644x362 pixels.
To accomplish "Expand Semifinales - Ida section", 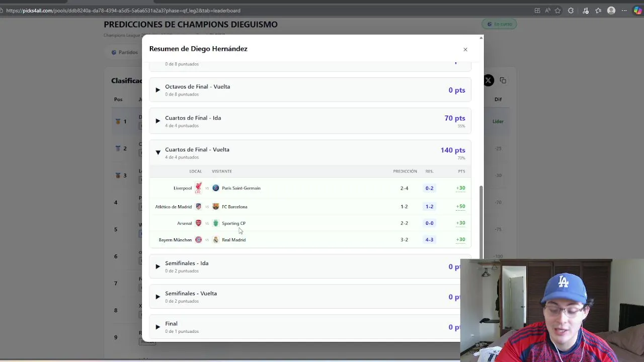I will tap(310, 266).
